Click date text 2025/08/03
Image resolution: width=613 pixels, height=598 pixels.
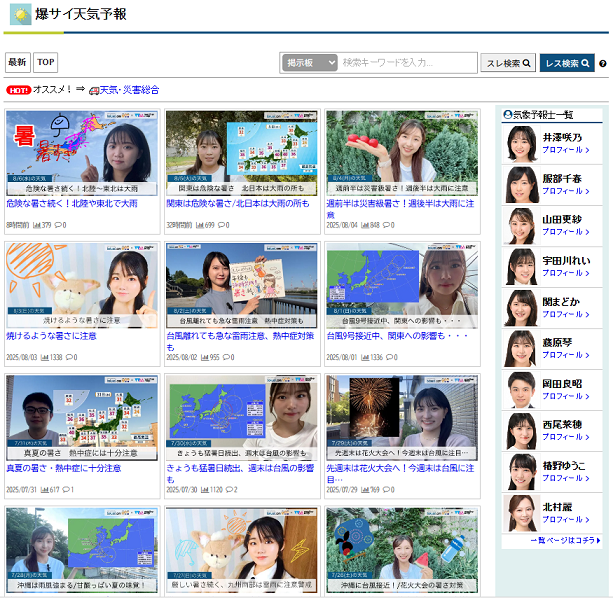(22, 357)
